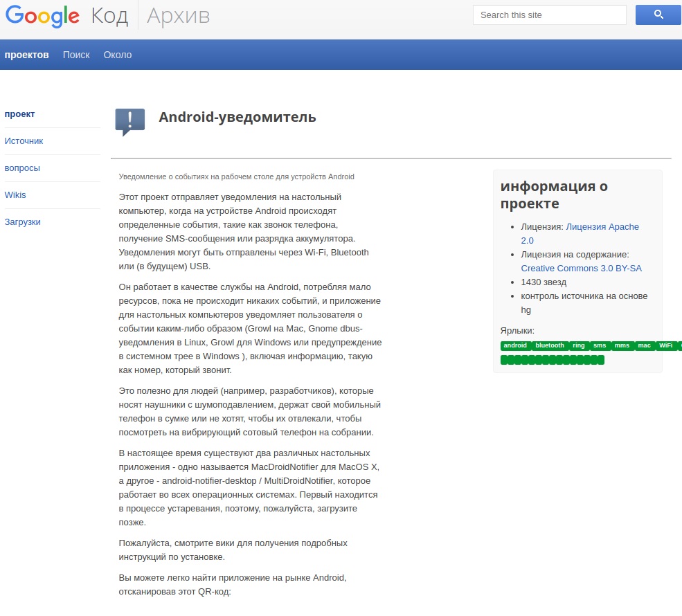Switch to the 'Wikis' sidebar section
Viewport: 682px width, 616px height.
15,195
